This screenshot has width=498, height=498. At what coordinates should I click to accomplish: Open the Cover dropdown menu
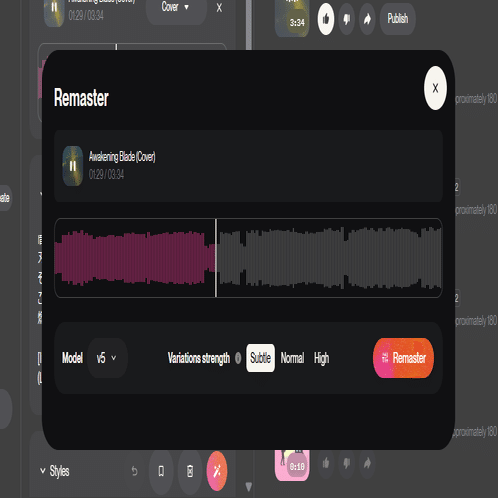176,7
